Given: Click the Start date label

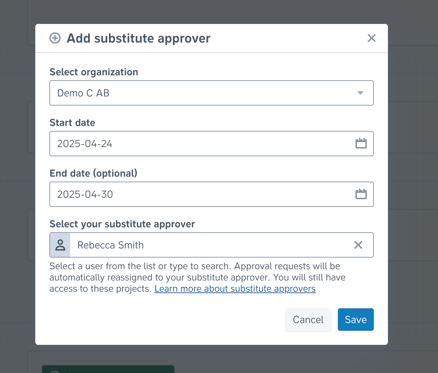Looking at the screenshot, I should 72,123.
